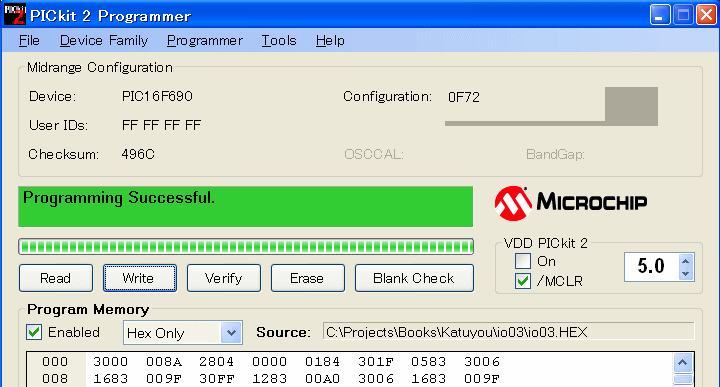Image resolution: width=720 pixels, height=387 pixels.
Task: Click memory cell 0583 in row 000
Action: pyautogui.click(x=428, y=362)
